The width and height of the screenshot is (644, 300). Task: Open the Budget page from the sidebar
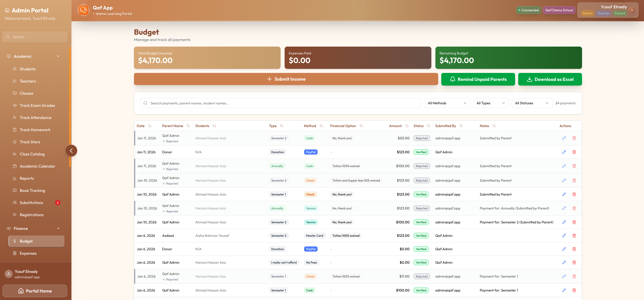(26, 241)
